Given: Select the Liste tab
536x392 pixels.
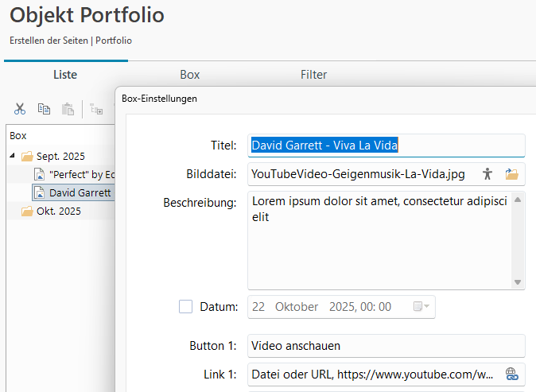Looking at the screenshot, I should coord(65,75).
